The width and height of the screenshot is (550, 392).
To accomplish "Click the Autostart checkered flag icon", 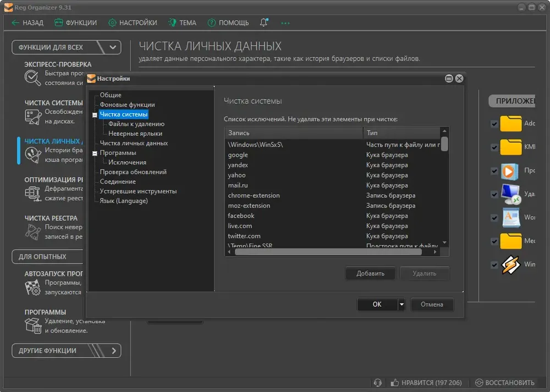I will coord(32,287).
